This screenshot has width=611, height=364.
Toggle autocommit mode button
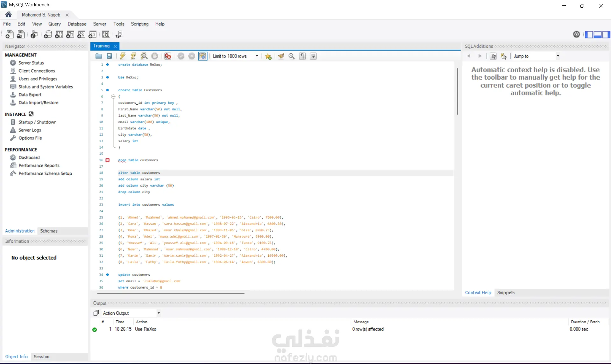[203, 56]
